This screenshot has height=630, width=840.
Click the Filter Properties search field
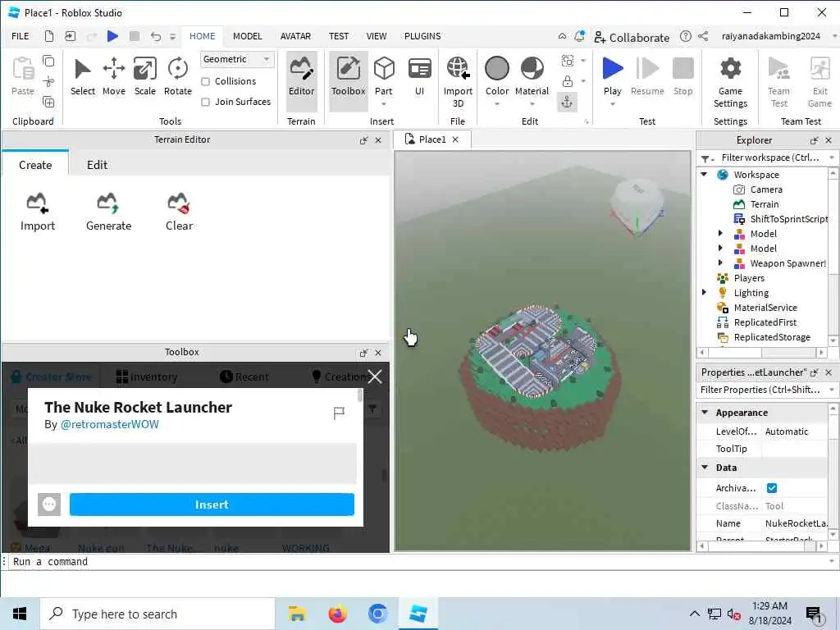click(760, 390)
